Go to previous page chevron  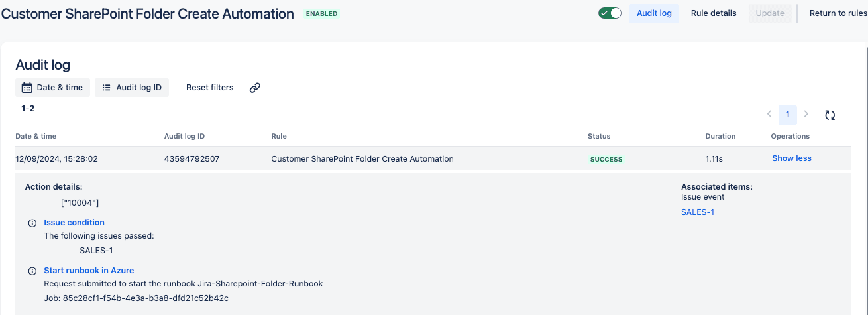pyautogui.click(x=769, y=114)
